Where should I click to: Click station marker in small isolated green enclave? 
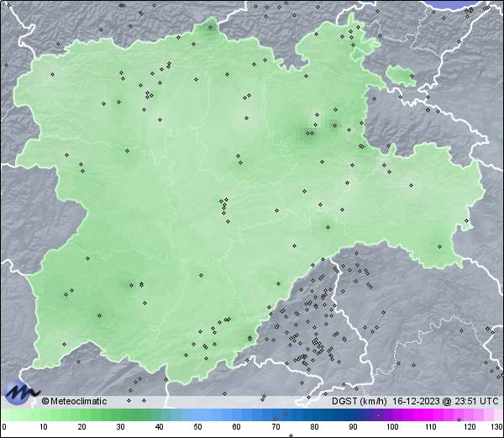[x=412, y=76]
